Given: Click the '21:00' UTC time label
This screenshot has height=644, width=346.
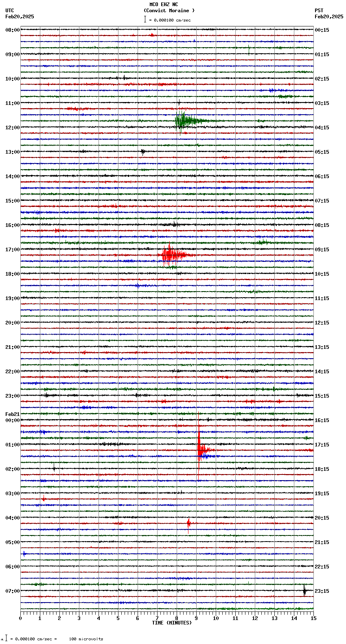Looking at the screenshot, I should click(x=12, y=347).
